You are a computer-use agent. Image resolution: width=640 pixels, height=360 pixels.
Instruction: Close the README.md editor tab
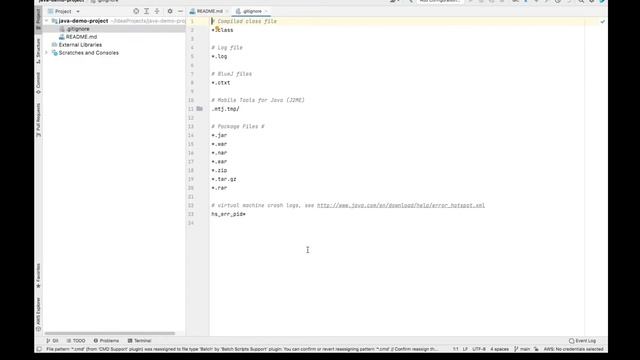(x=227, y=11)
